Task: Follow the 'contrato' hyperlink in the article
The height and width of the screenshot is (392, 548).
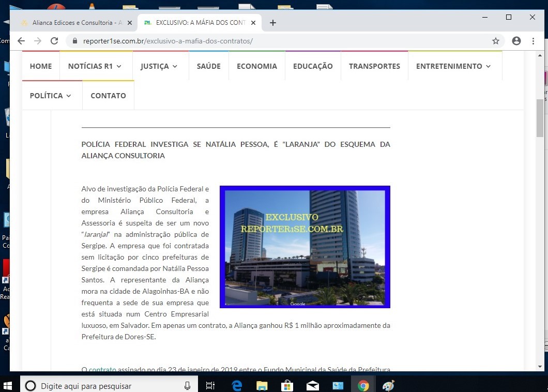Action: click(102, 369)
